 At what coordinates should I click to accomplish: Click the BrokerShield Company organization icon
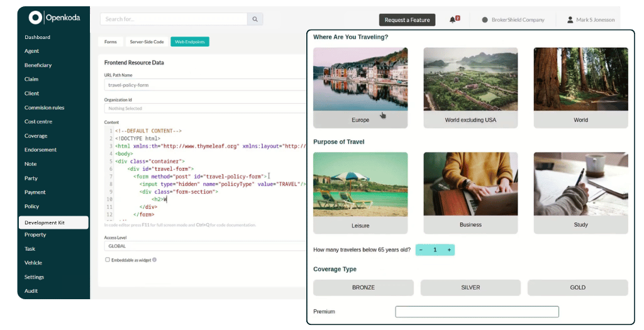click(x=485, y=20)
